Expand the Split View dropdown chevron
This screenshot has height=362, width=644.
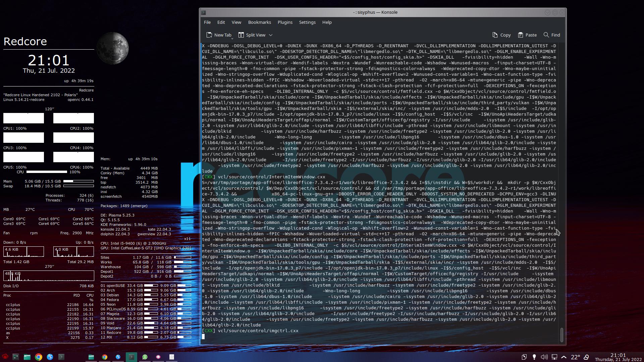coord(271,35)
